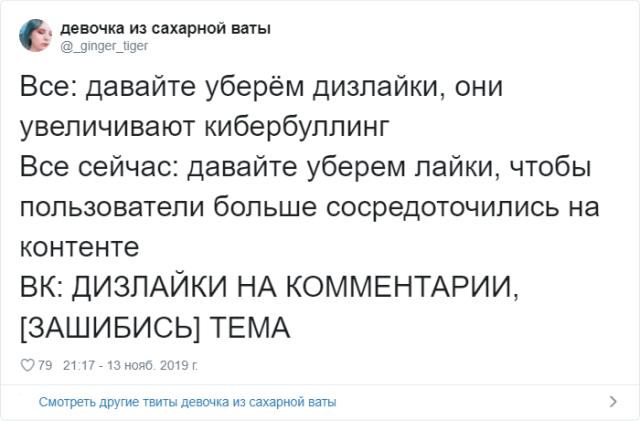This screenshot has height=421, width=640.
Task: Click the bracketed word [ЗАШИБИСЬ]
Action: click(x=110, y=328)
